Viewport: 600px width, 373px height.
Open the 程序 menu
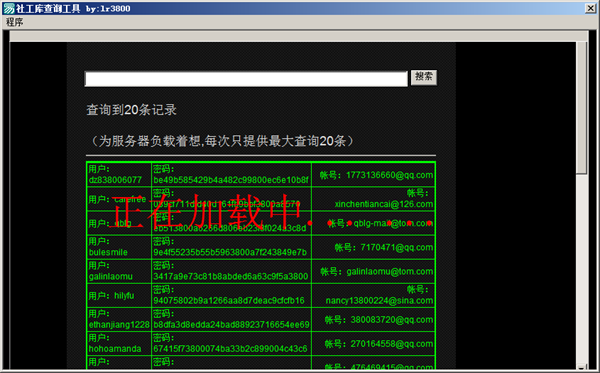(15, 22)
